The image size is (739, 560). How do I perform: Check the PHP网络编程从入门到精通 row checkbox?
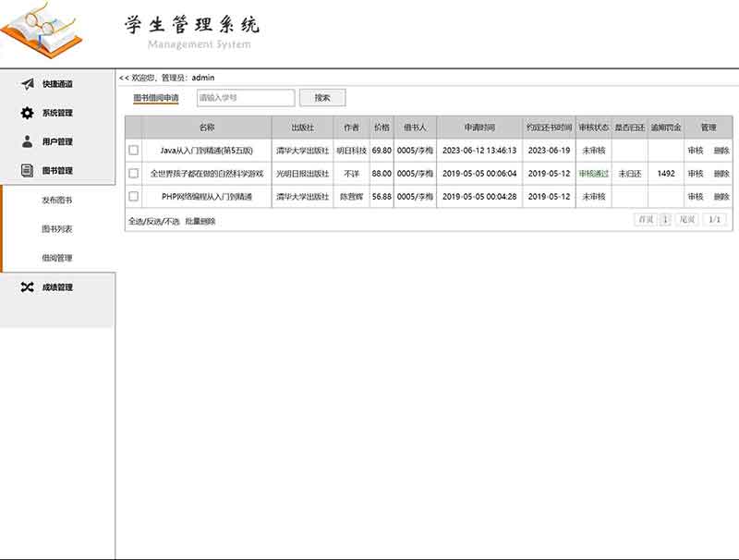134,196
